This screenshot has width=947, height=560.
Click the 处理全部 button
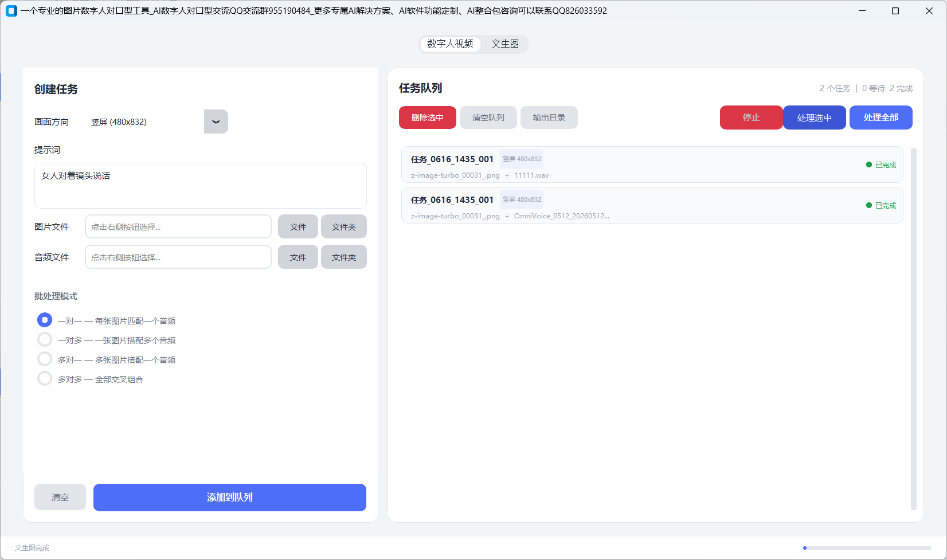(881, 118)
